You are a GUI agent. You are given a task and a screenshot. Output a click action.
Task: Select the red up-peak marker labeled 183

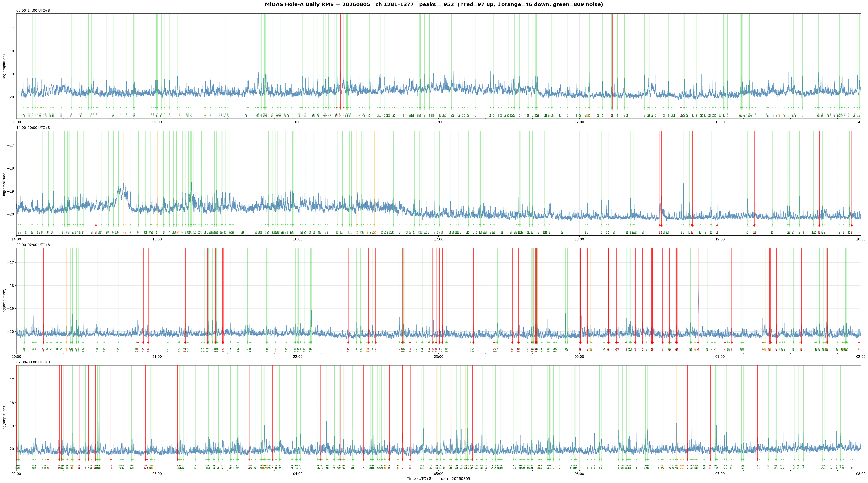click(x=681, y=108)
